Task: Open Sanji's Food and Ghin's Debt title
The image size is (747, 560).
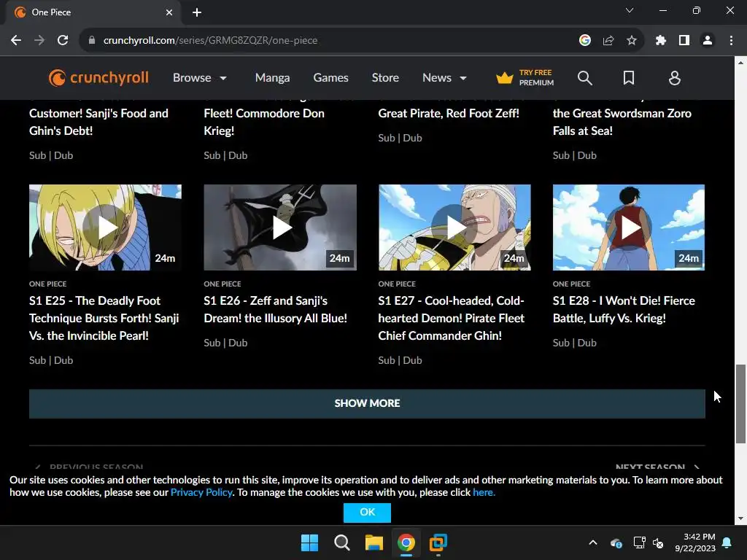Action: point(98,122)
